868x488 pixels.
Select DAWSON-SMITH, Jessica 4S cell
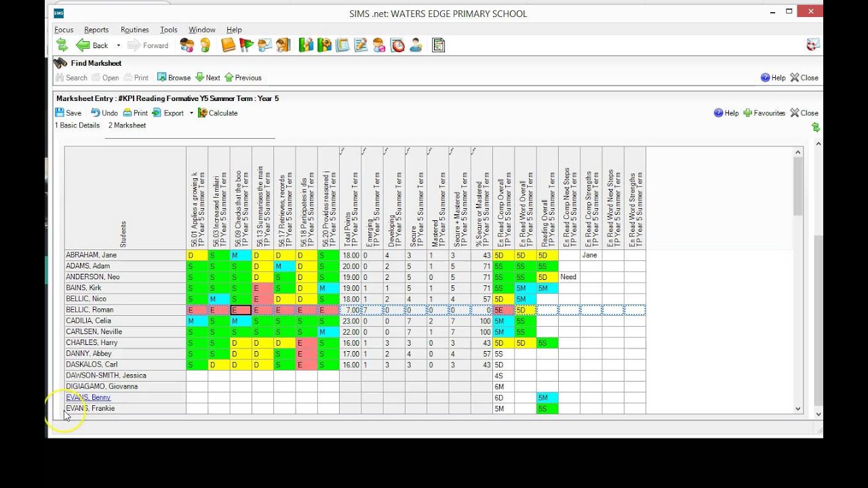(503, 375)
